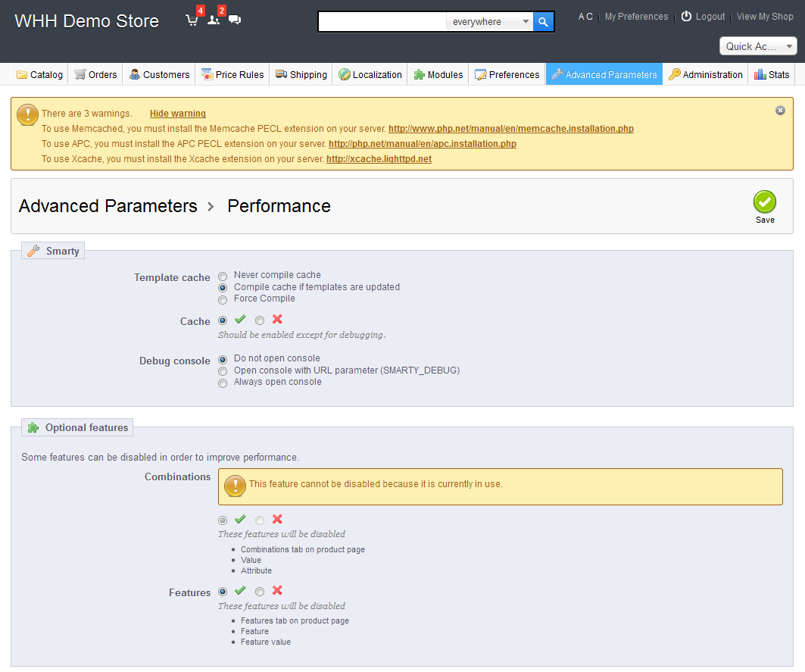Open the Modules menu tab
805x672 pixels.
tap(438, 74)
